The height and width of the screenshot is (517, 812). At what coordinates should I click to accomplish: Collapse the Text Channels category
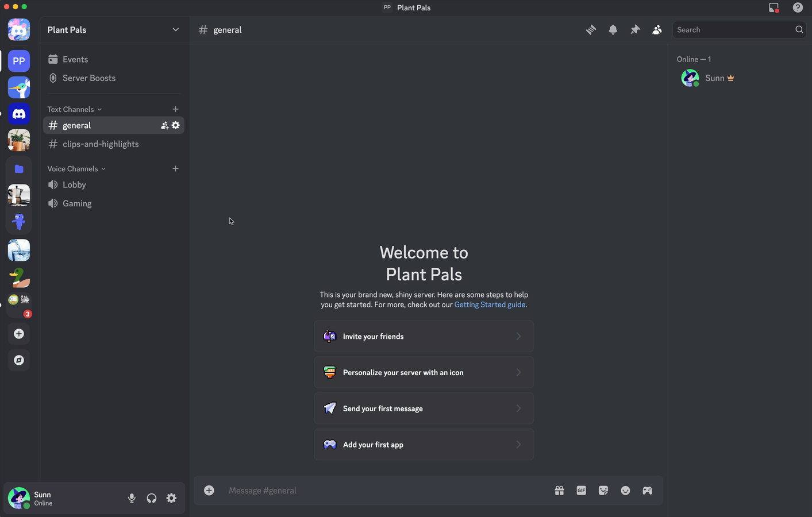74,109
